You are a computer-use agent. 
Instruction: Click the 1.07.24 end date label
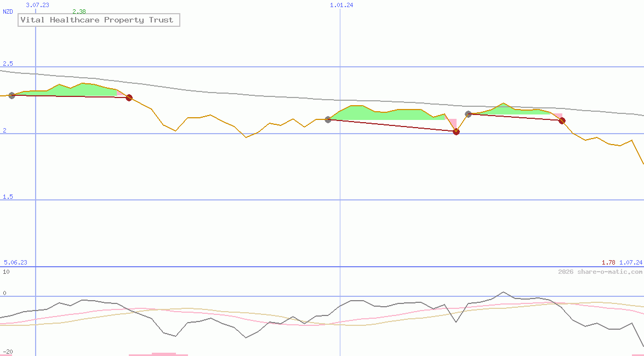pos(631,262)
